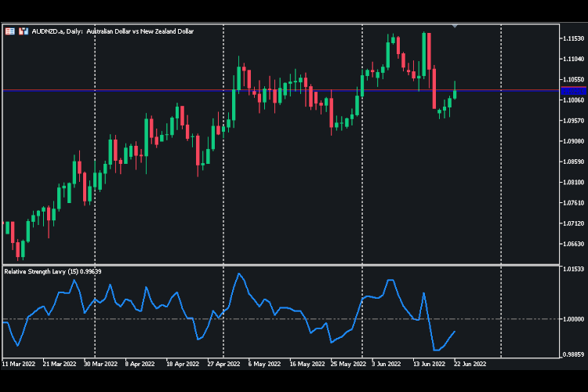This screenshot has height=392, width=588.
Task: Click the chart shift triangle marker at top
Action: pos(455,26)
